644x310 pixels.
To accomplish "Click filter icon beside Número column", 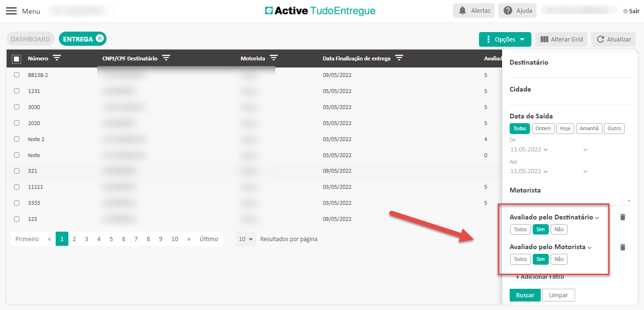I will [57, 58].
